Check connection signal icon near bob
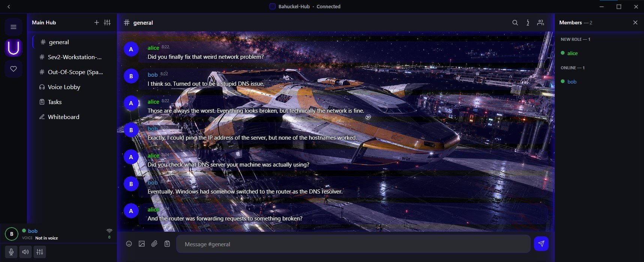644x262 pixels. [x=109, y=231]
